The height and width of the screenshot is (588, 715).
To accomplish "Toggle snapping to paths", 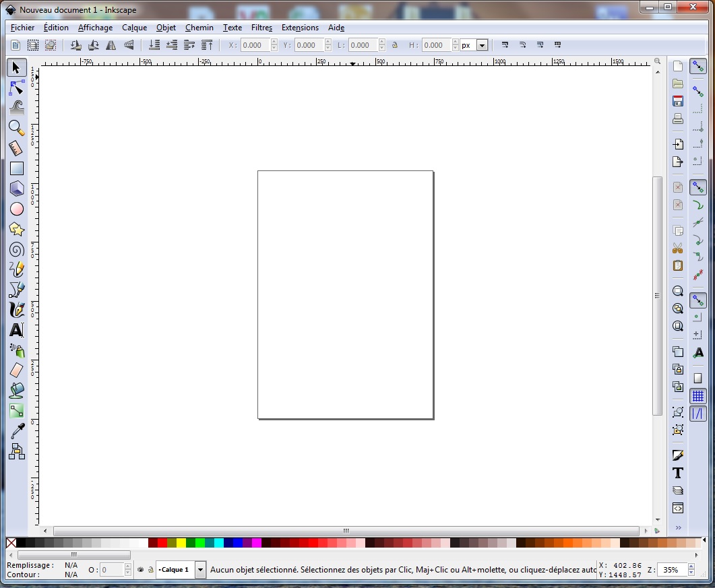I will coord(698,205).
